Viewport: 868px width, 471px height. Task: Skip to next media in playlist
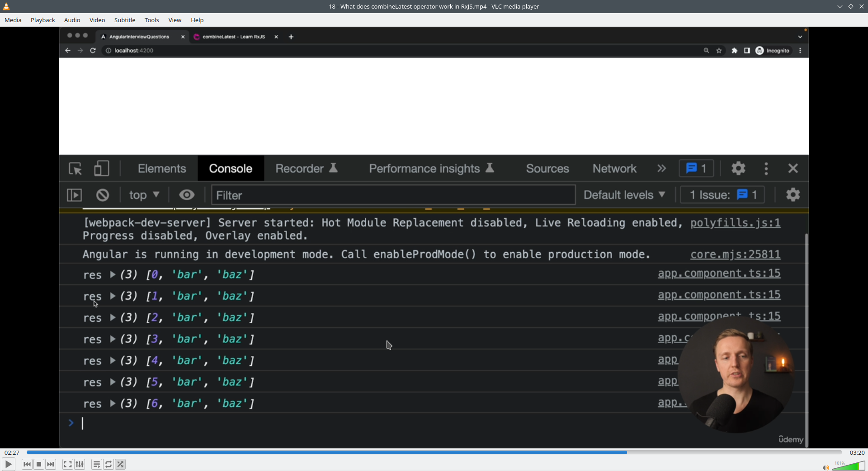coord(51,464)
